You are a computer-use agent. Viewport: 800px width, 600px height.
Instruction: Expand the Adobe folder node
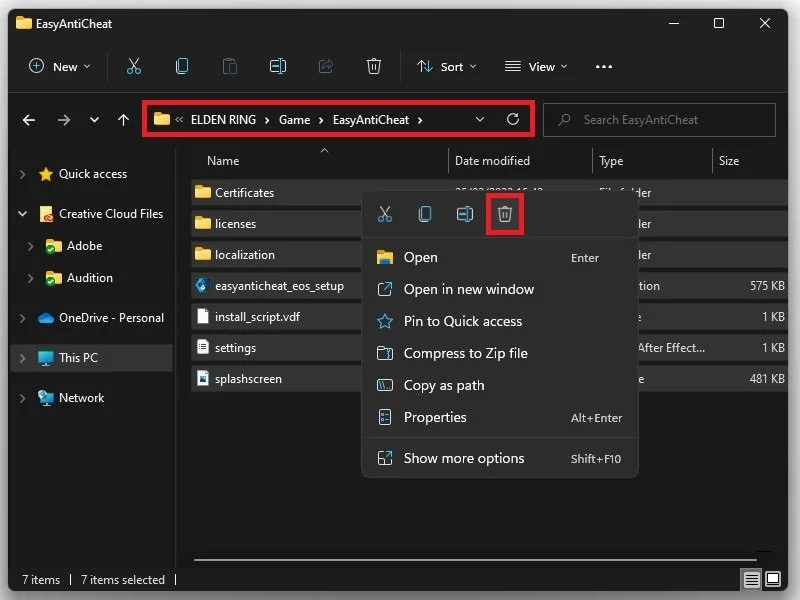[x=31, y=246]
